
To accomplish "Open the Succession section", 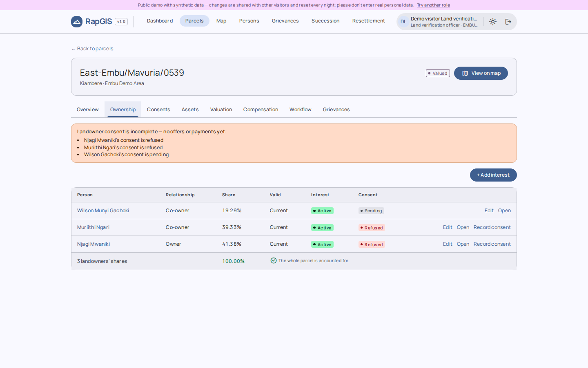I will (x=325, y=21).
